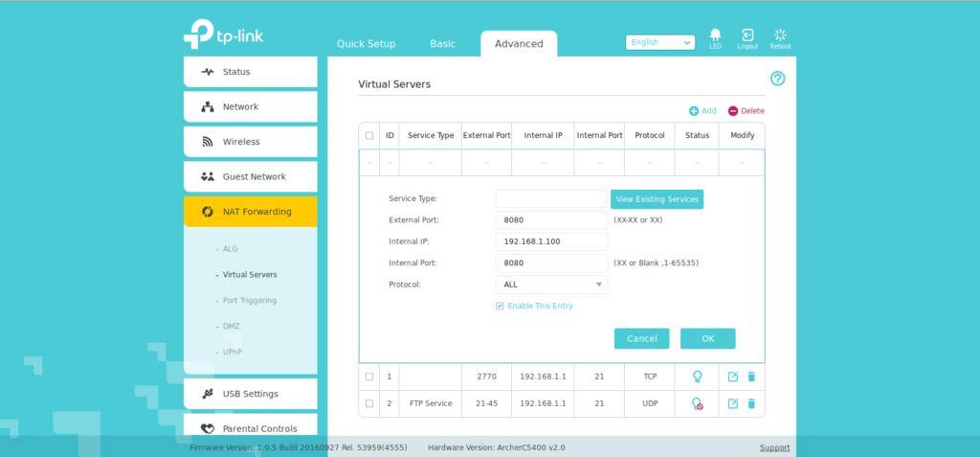This screenshot has width=980, height=457.
Task: Switch to the Quick Setup tab
Action: click(367, 44)
